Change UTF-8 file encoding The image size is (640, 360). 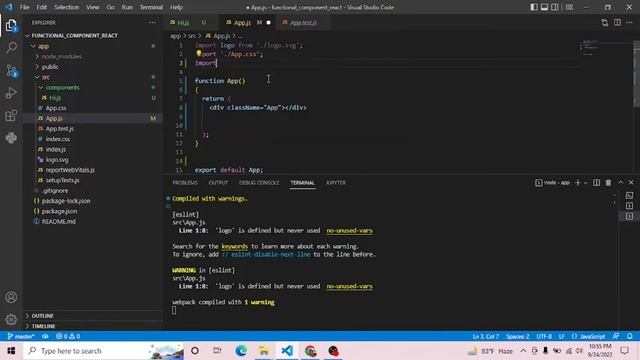pyautogui.click(x=544, y=336)
